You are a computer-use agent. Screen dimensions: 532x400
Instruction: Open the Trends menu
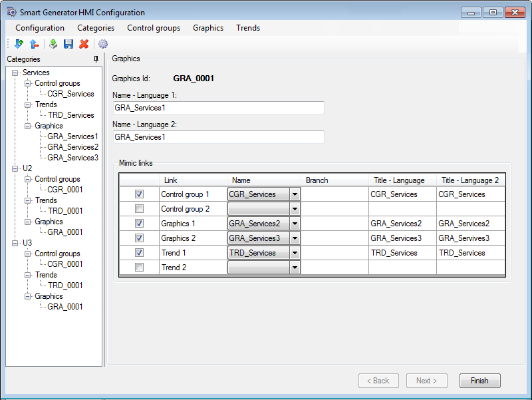coord(247,28)
